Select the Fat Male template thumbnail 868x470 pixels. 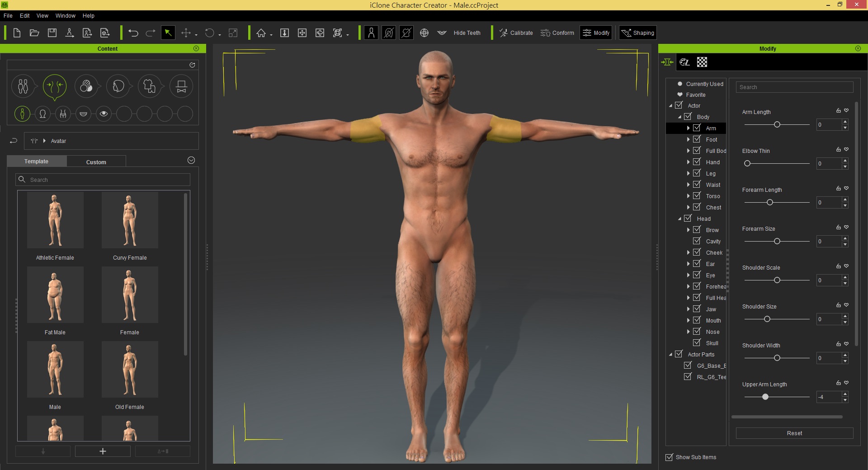click(x=55, y=295)
